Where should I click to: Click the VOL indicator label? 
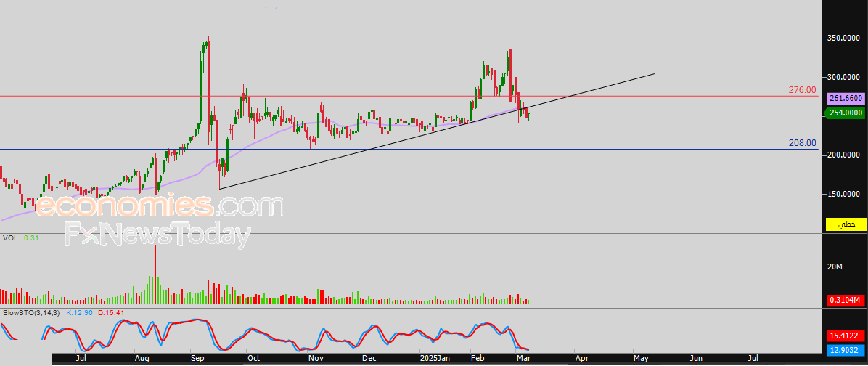click(9, 238)
